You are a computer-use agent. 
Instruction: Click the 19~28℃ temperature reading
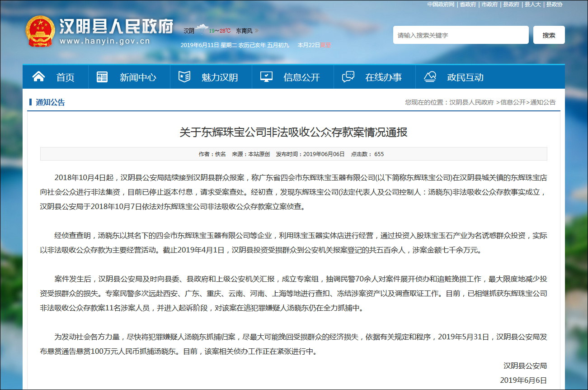220,31
